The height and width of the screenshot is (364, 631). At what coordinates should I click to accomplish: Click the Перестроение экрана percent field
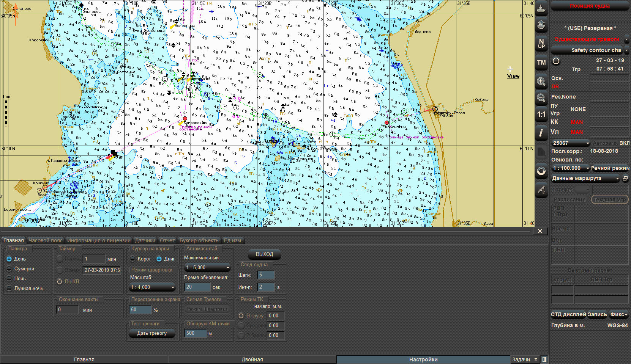140,310
